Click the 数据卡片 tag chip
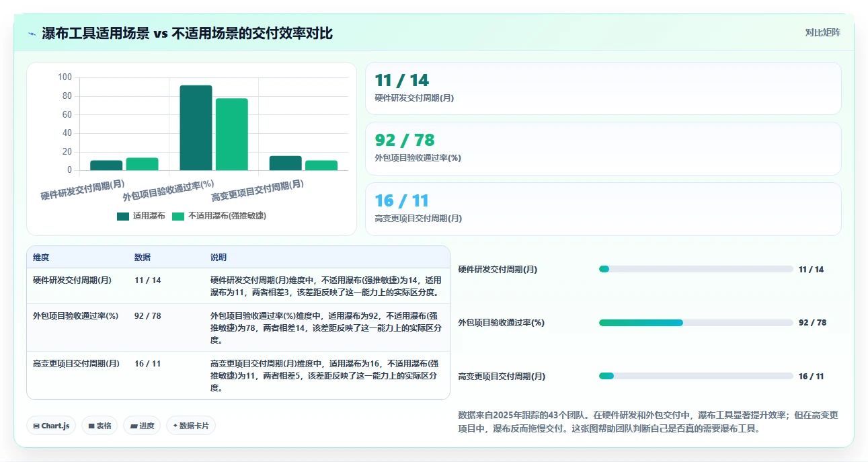 pos(191,426)
